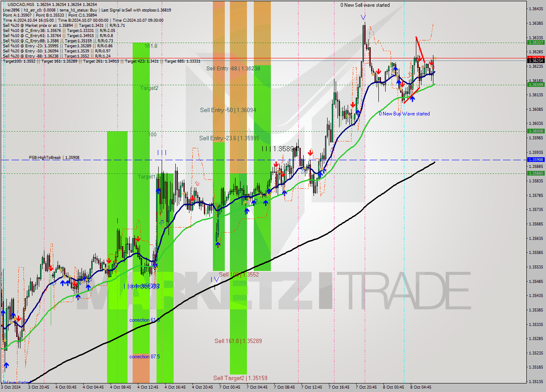Click the 'I I I 1.3589' wave label

point(279,149)
